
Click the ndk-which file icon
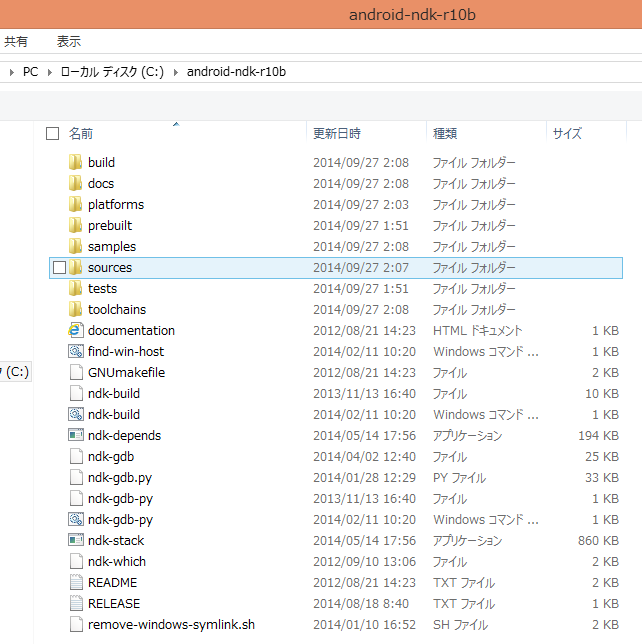pos(76,561)
